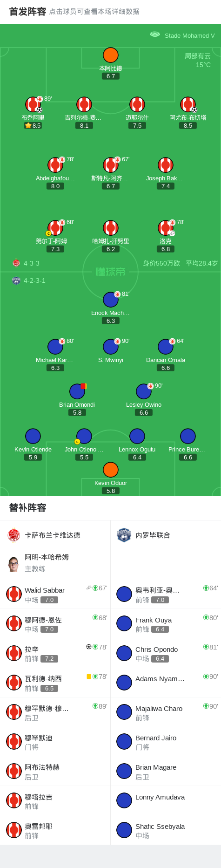Open 内罗毕联合 team crest
The width and height of the screenshot is (221, 868).
click(x=124, y=535)
